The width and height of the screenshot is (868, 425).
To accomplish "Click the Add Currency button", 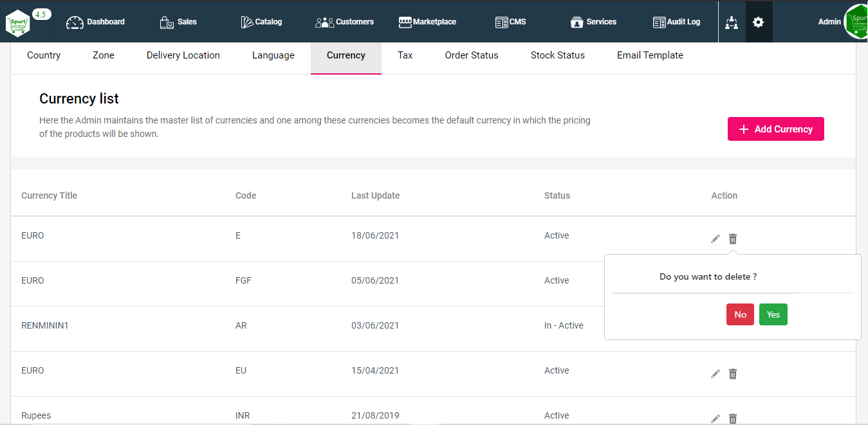I will [x=776, y=129].
